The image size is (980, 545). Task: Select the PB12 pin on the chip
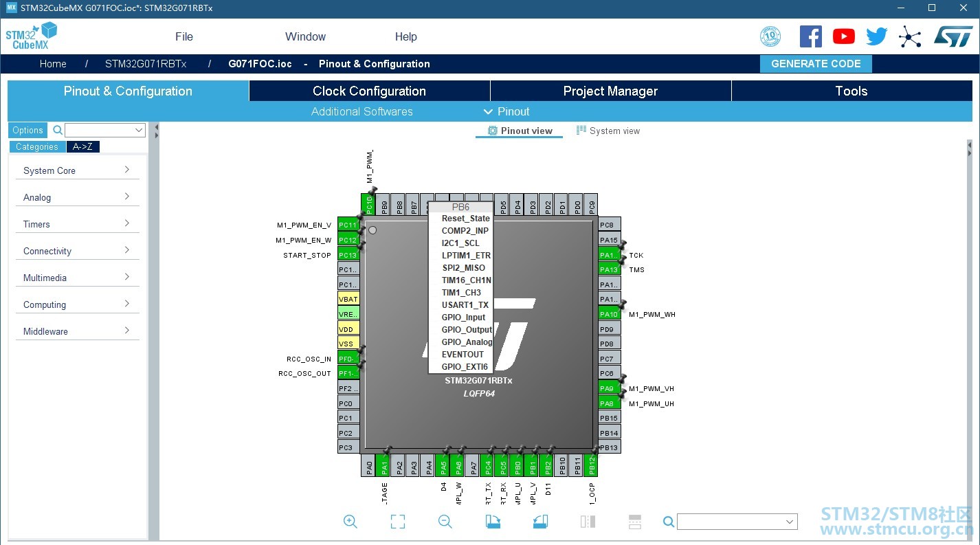click(x=592, y=465)
